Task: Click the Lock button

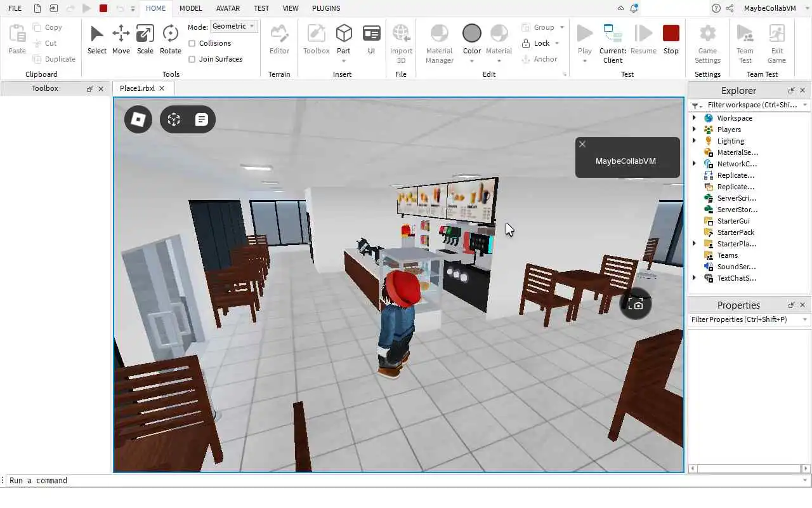Action: tap(536, 43)
